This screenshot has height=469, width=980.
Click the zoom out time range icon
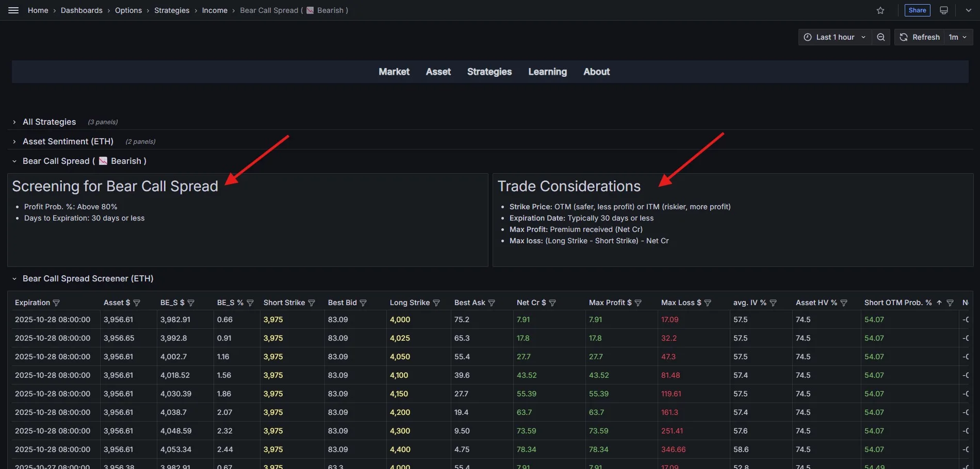881,37
